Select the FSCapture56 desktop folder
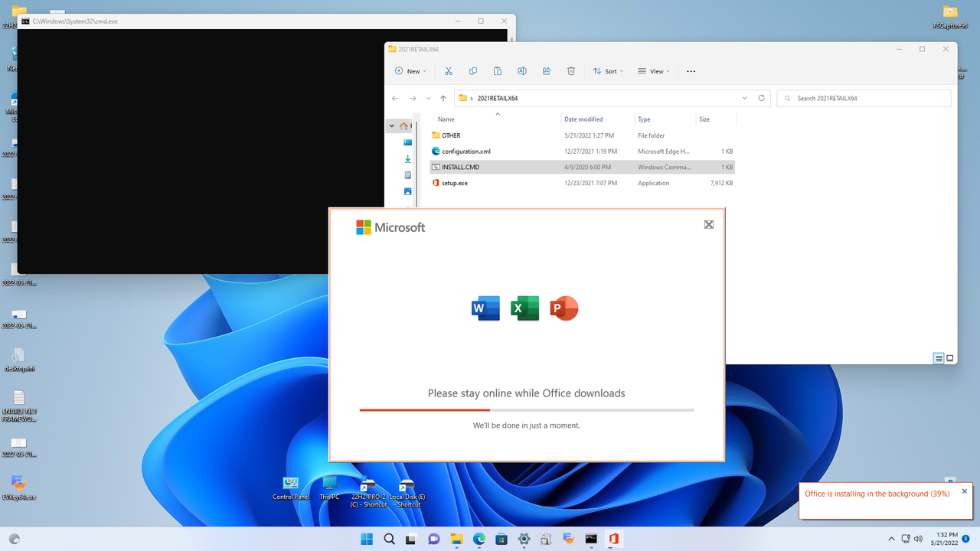 coord(950,17)
